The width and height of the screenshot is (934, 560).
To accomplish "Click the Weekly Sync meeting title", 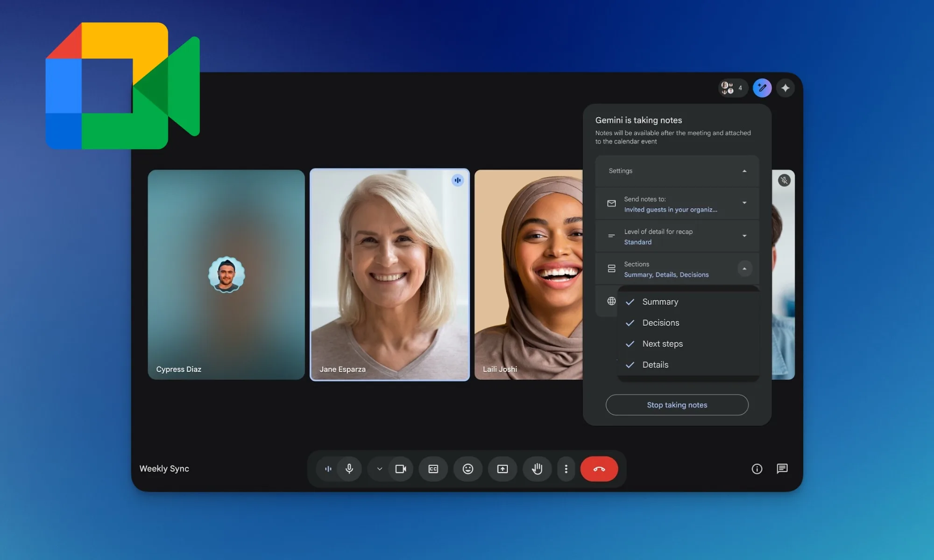I will 164,469.
